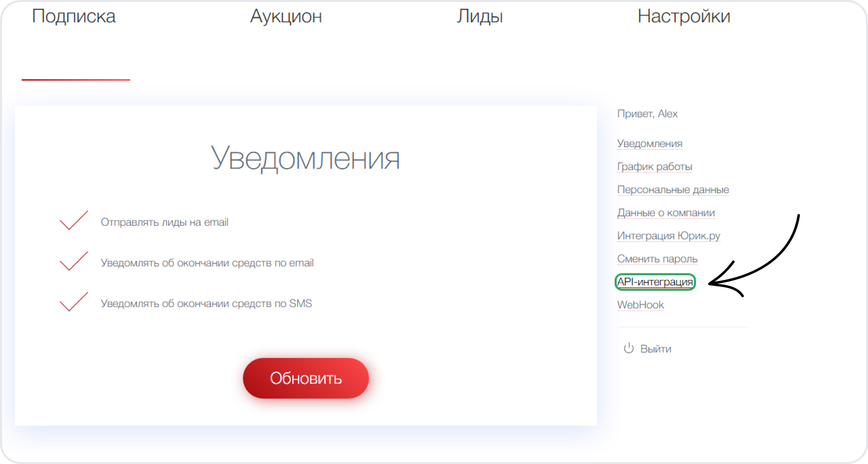Toggle the 'Отправлять лиды на email' checkmark
The width and height of the screenshot is (868, 464).
74,221
